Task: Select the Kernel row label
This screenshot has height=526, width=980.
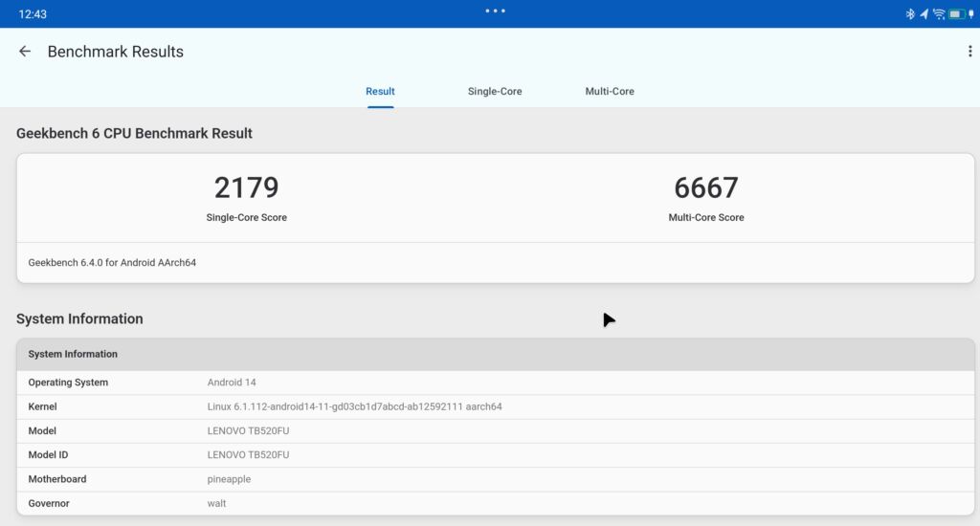Action: 42,406
